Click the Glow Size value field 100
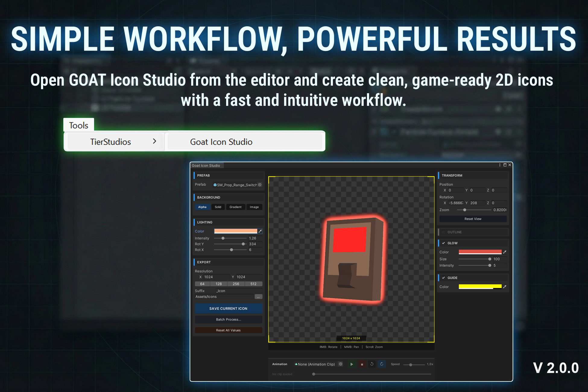Screen dimensions: 588x392 500,259
